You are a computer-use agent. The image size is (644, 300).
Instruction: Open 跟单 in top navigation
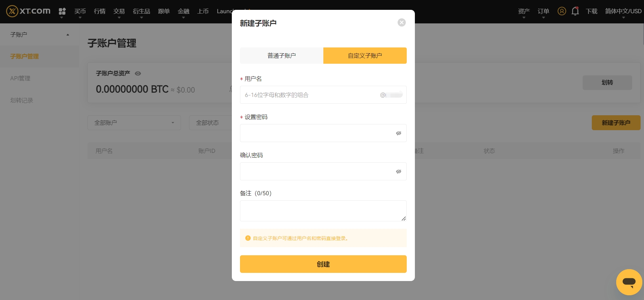[x=164, y=11]
